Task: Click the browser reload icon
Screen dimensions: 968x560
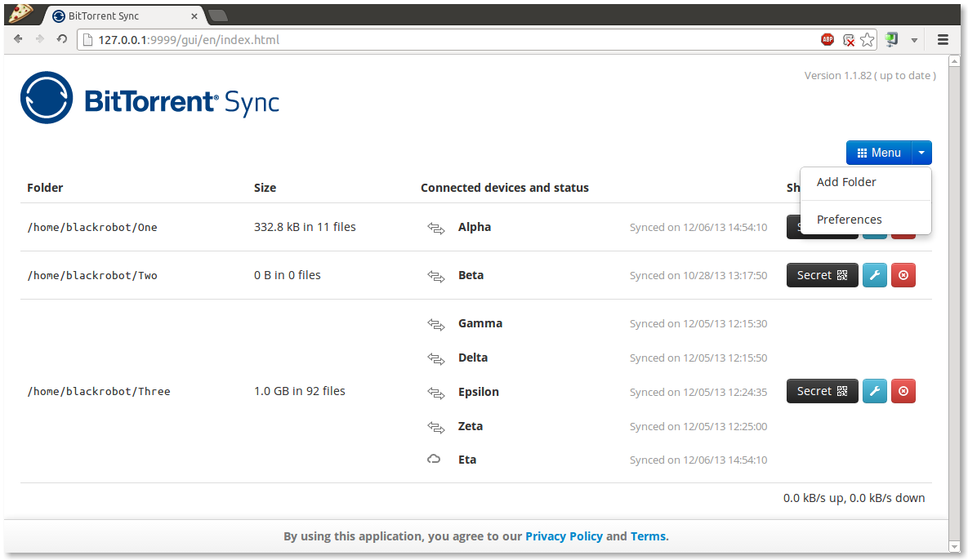Action: tap(61, 39)
